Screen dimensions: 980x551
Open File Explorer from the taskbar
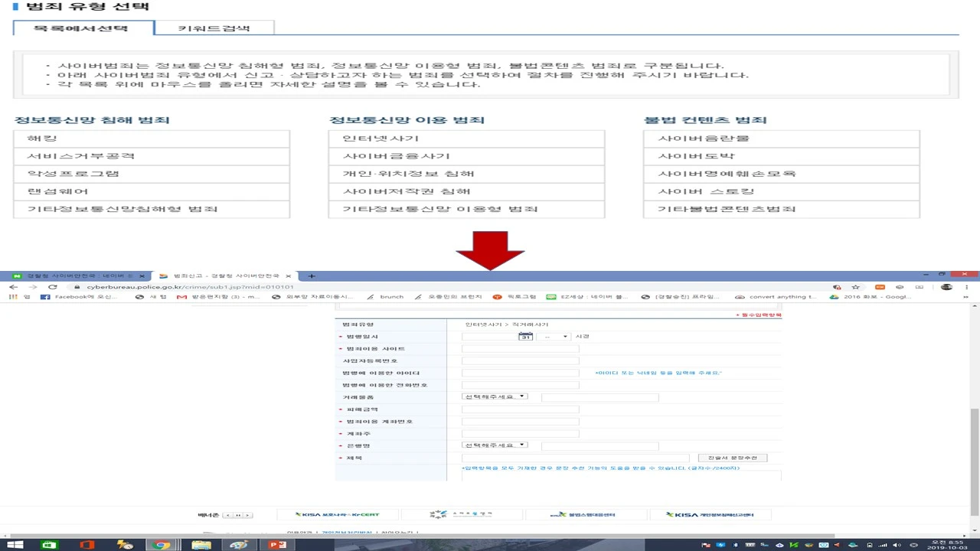(201, 545)
